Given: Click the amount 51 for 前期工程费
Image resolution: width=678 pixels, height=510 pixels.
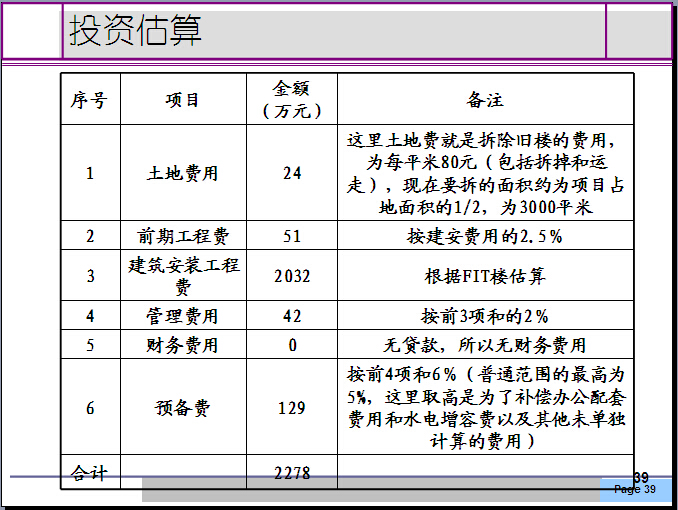Looking at the screenshot, I should (292, 236).
